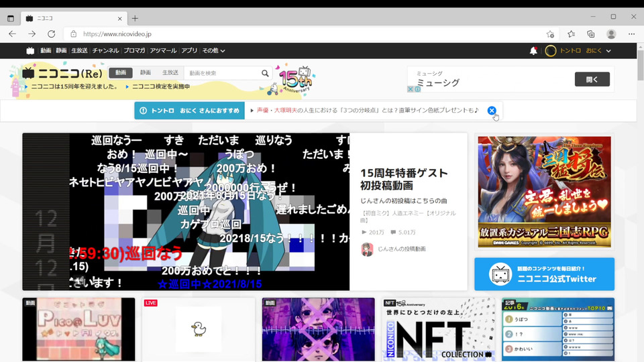Select the 生放送 search tab
This screenshot has height=362, width=644.
[170, 72]
